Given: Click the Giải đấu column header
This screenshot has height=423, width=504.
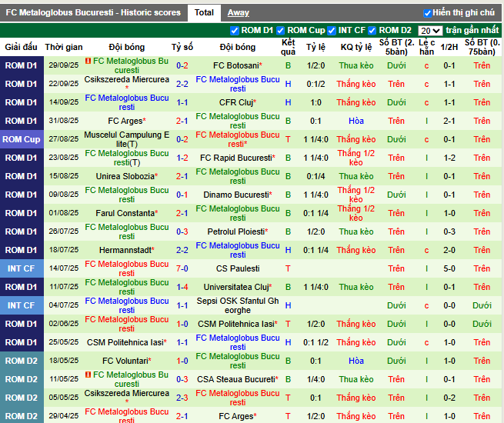Looking at the screenshot, I should pos(21,47).
